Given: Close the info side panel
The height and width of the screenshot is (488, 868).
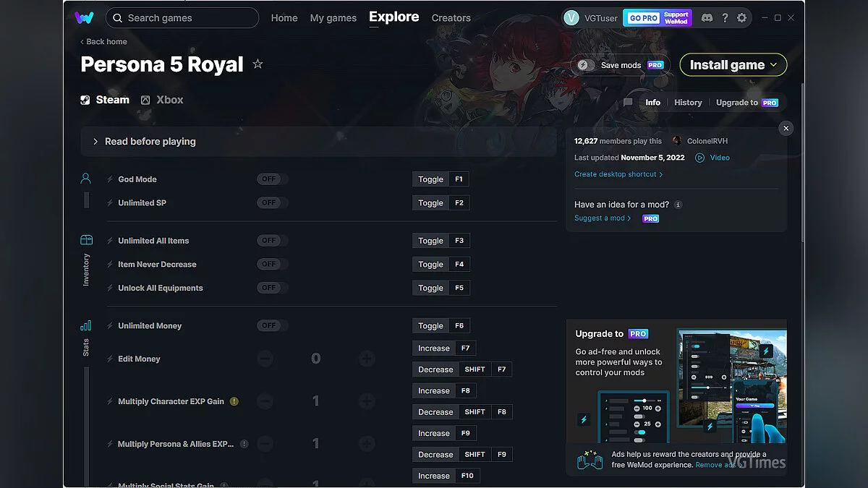Looking at the screenshot, I should pyautogui.click(x=786, y=128).
